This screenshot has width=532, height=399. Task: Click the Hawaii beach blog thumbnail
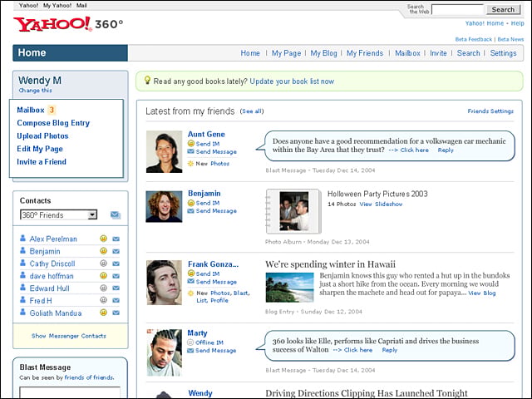290,288
